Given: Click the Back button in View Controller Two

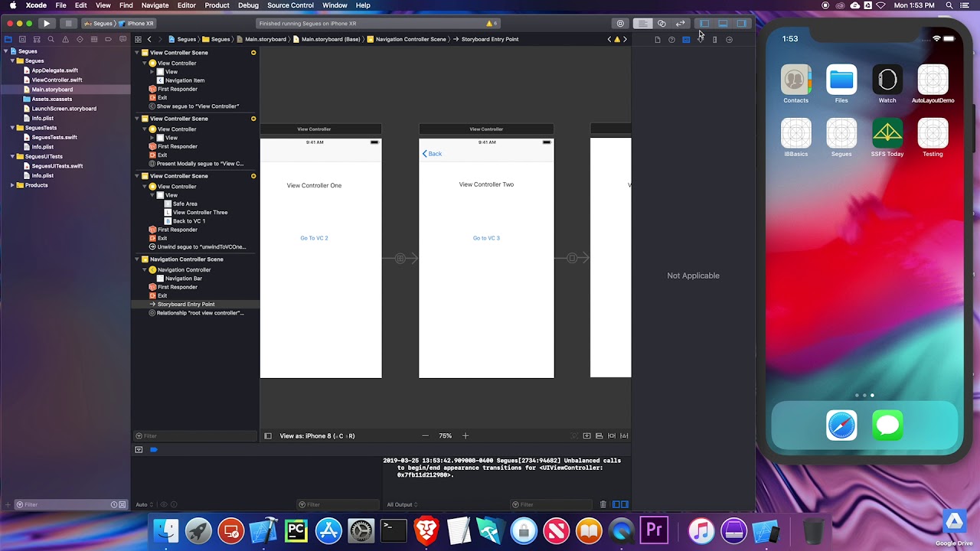Looking at the screenshot, I should [433, 154].
